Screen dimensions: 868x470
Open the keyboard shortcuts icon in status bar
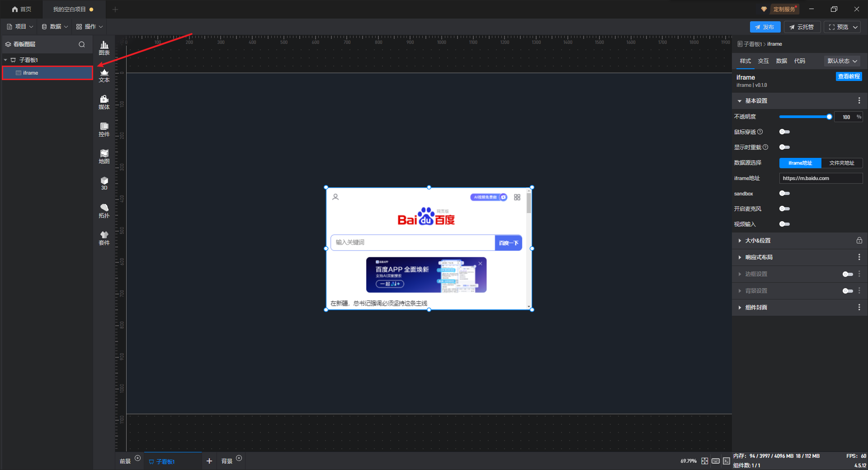coord(716,461)
